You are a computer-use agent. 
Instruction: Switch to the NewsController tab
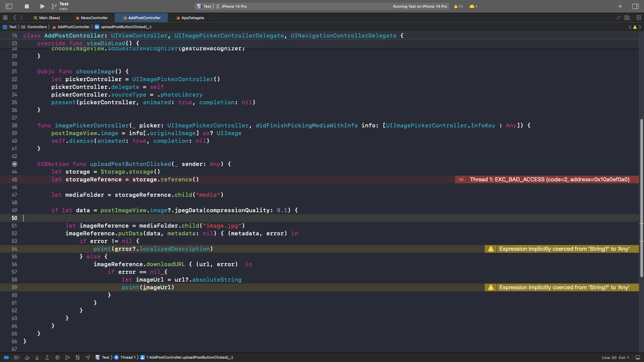91,17
